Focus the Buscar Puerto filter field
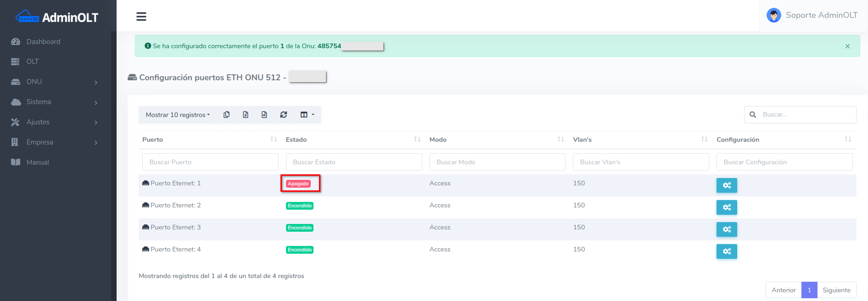Image resolution: width=868 pixels, height=301 pixels. pyautogui.click(x=210, y=162)
